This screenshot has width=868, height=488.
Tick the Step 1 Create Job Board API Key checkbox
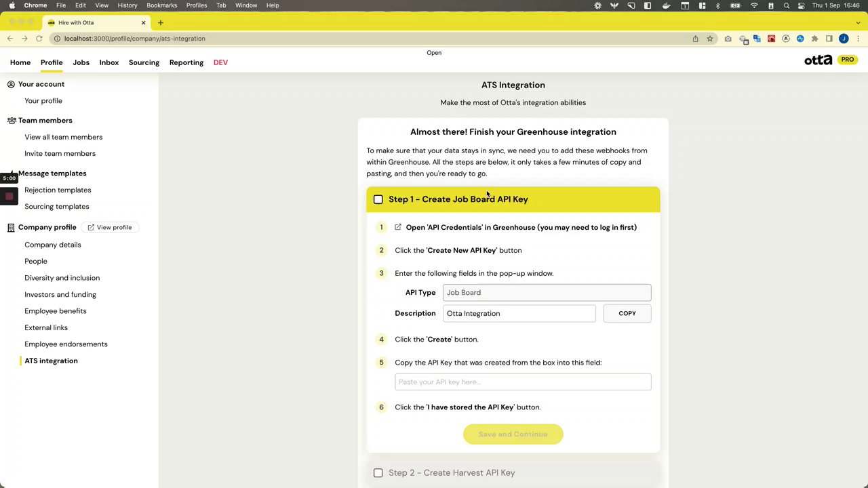pos(378,199)
